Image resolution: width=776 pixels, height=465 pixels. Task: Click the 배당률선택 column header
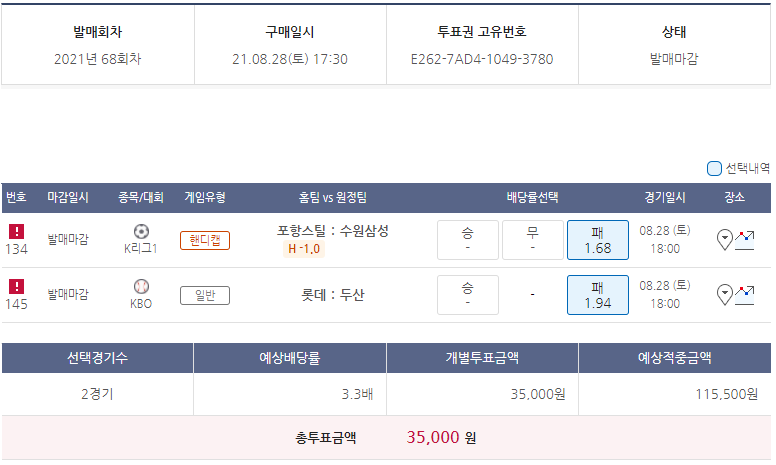click(x=532, y=197)
